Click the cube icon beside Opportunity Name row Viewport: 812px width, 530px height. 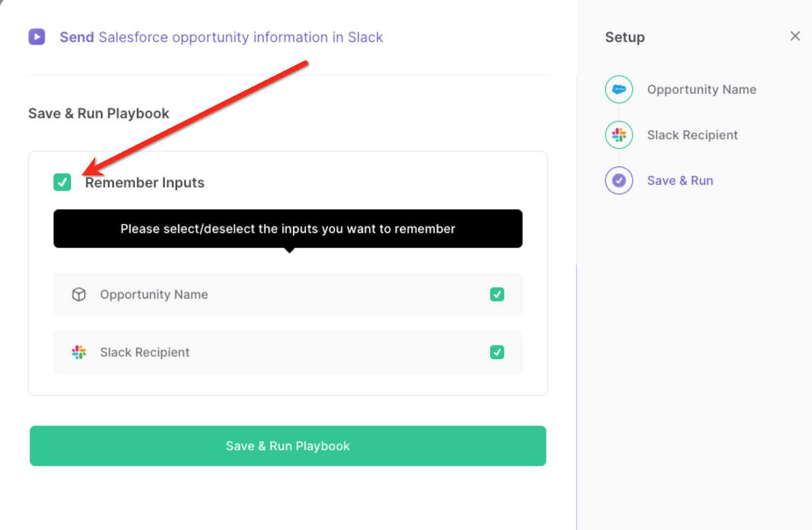coord(79,294)
